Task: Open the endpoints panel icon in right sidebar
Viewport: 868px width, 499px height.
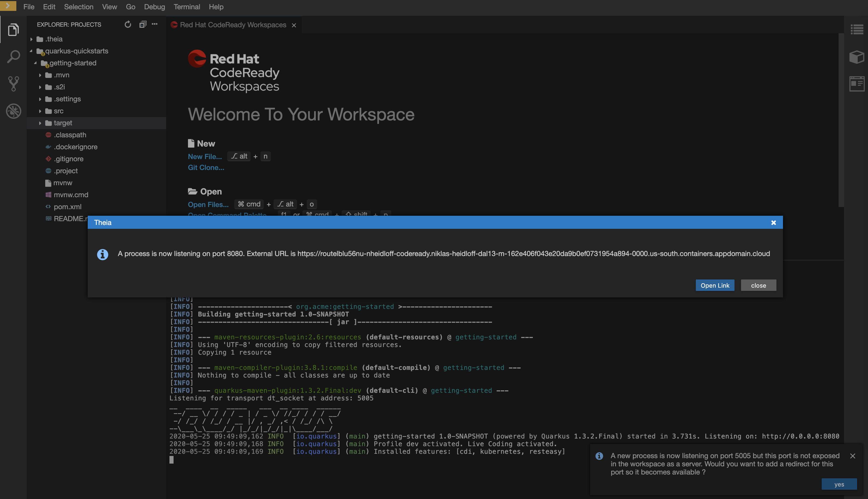Action: click(x=857, y=84)
